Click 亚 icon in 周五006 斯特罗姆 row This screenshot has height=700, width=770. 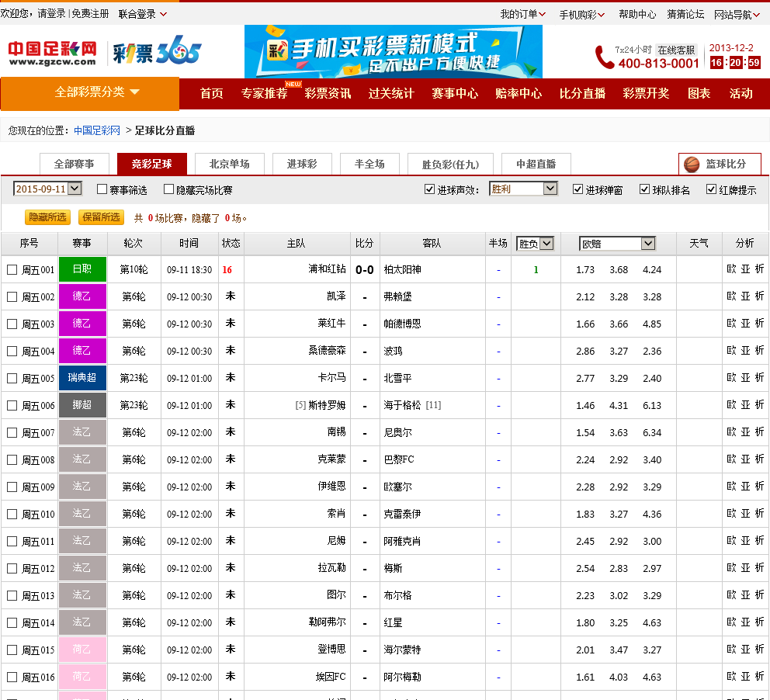tap(745, 405)
